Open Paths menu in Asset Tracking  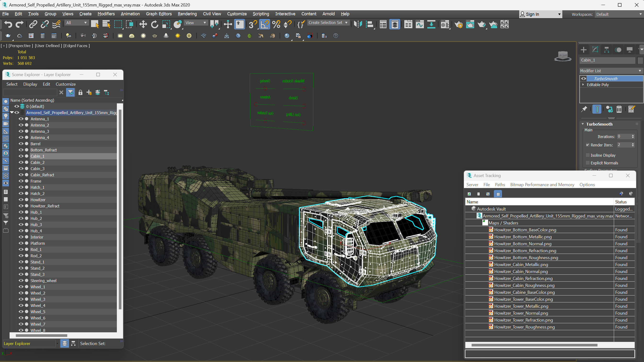[500, 185]
